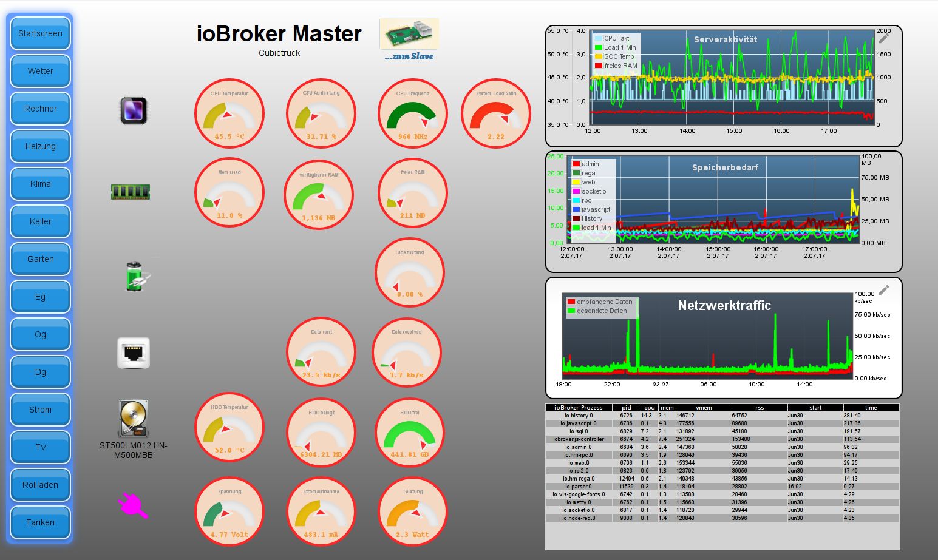Click the green 'gesendete Daten' legend swatch
This screenshot has width=938, height=560.
tap(571, 311)
